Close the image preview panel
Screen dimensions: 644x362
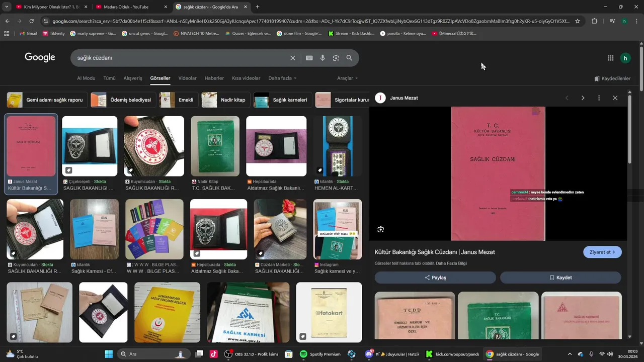pyautogui.click(x=615, y=98)
